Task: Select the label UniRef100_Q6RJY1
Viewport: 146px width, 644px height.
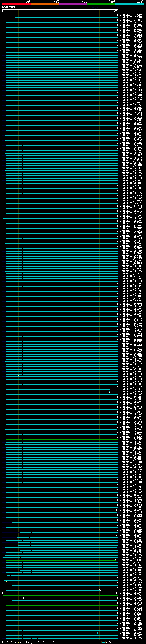Action: click(x=131, y=55)
